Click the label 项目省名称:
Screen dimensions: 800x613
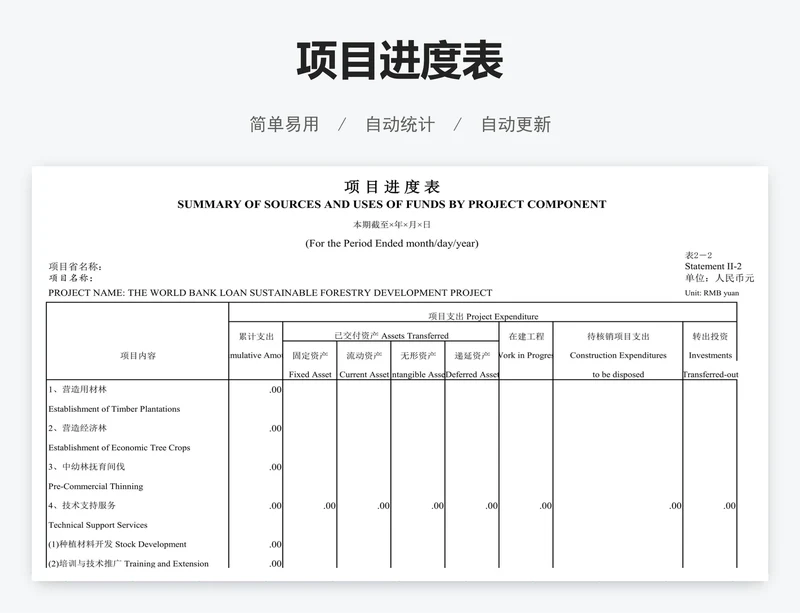[75, 266]
